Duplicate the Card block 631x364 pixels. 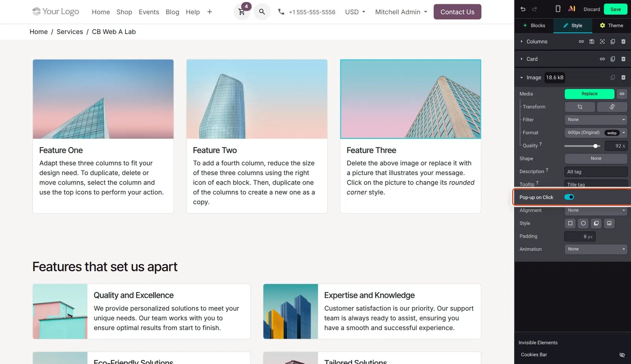tap(613, 59)
